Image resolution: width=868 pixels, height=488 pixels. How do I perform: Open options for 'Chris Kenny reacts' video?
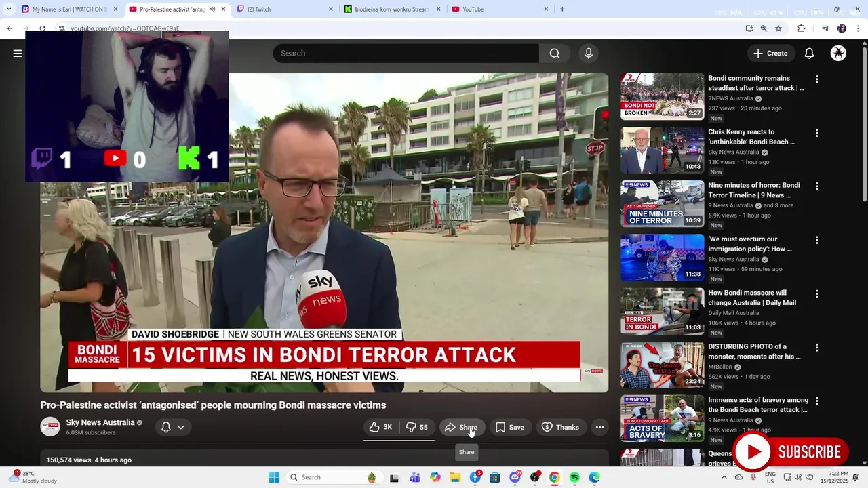pos(816,133)
